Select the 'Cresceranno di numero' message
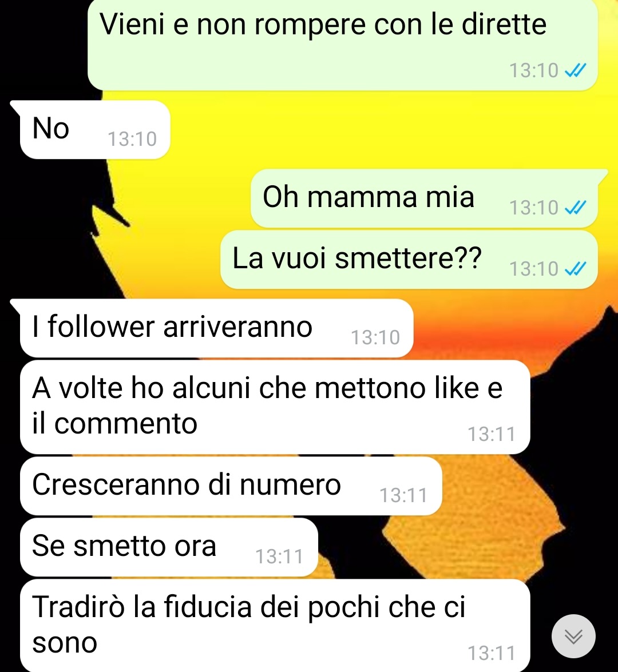The image size is (618, 672). pyautogui.click(x=231, y=486)
